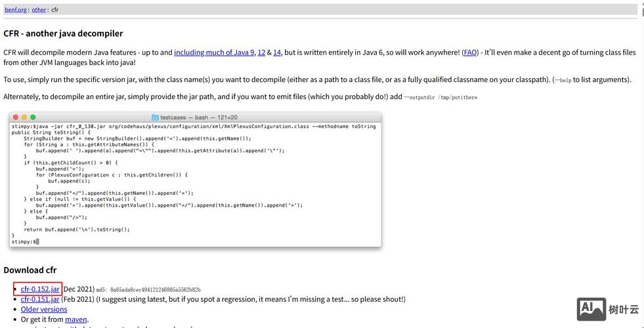Click the 'Download cfr' heading
This screenshot has width=644, height=328.
click(x=30, y=270)
